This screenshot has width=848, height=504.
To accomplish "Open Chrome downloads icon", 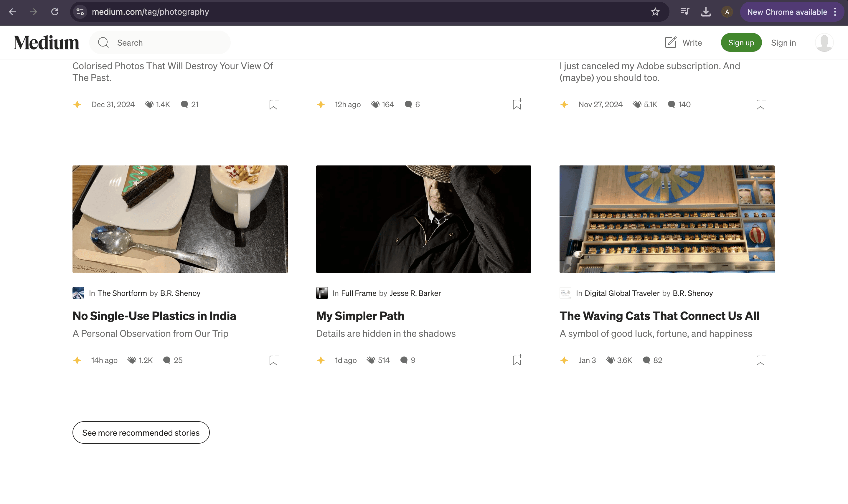I will click(706, 12).
